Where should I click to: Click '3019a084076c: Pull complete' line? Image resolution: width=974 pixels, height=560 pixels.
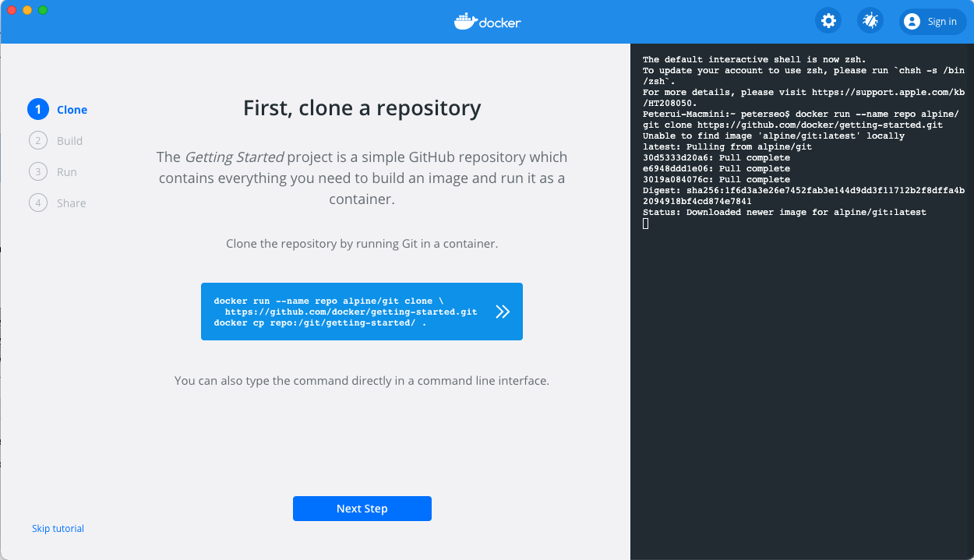click(716, 180)
